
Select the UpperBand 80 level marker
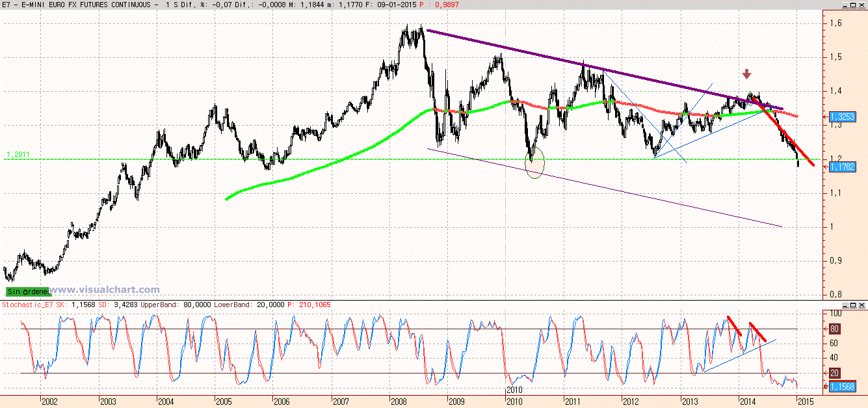pos(834,329)
